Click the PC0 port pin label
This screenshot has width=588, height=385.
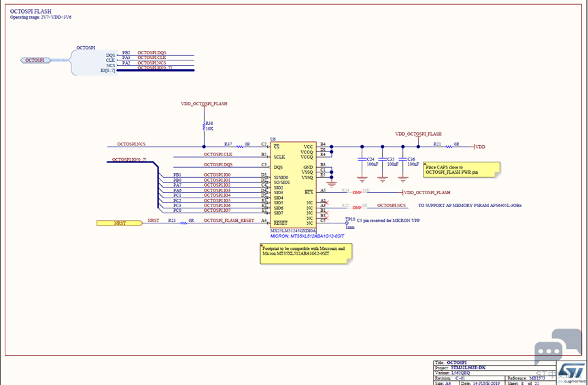(x=177, y=210)
